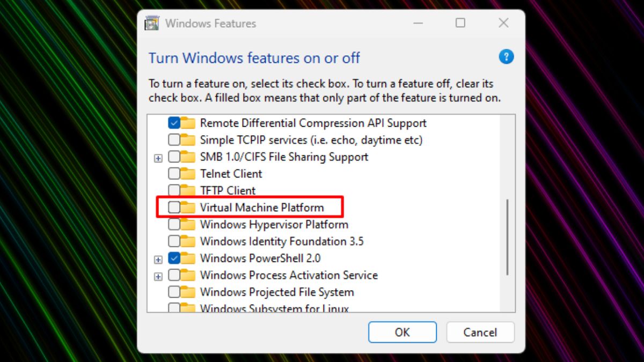The image size is (644, 362).
Task: Disable Remote Differential Compression API Support
Action: (x=174, y=123)
